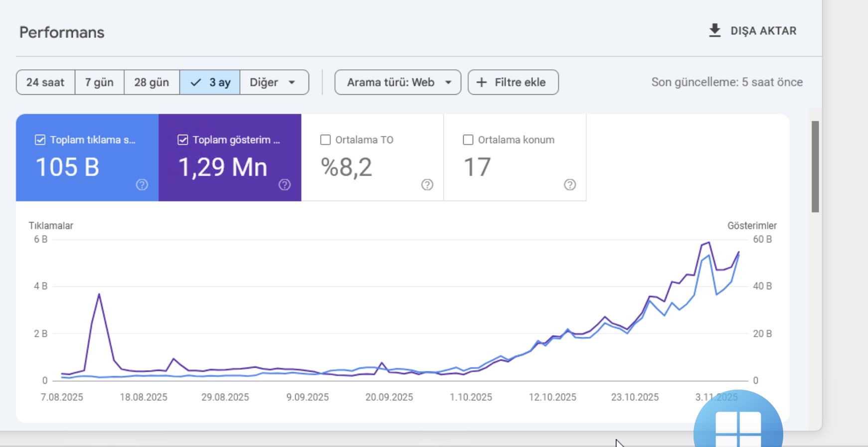Open the Diğer date range dropdown

pos(274,82)
